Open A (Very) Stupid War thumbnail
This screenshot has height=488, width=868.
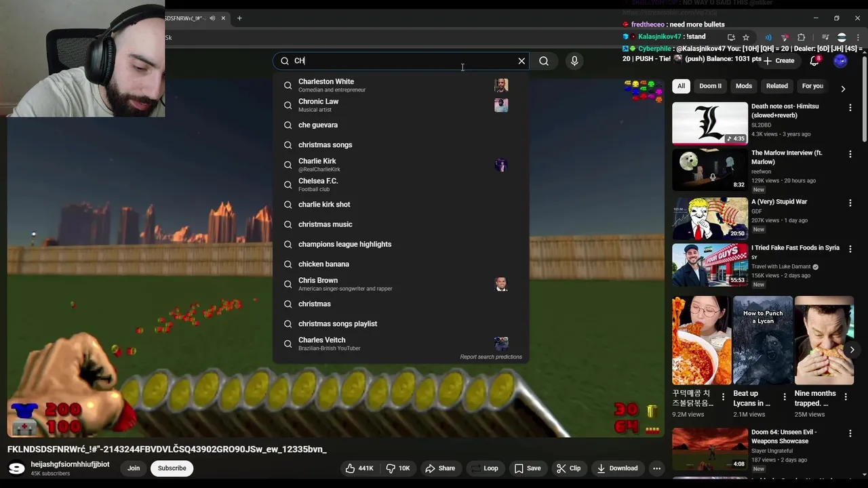(x=710, y=218)
